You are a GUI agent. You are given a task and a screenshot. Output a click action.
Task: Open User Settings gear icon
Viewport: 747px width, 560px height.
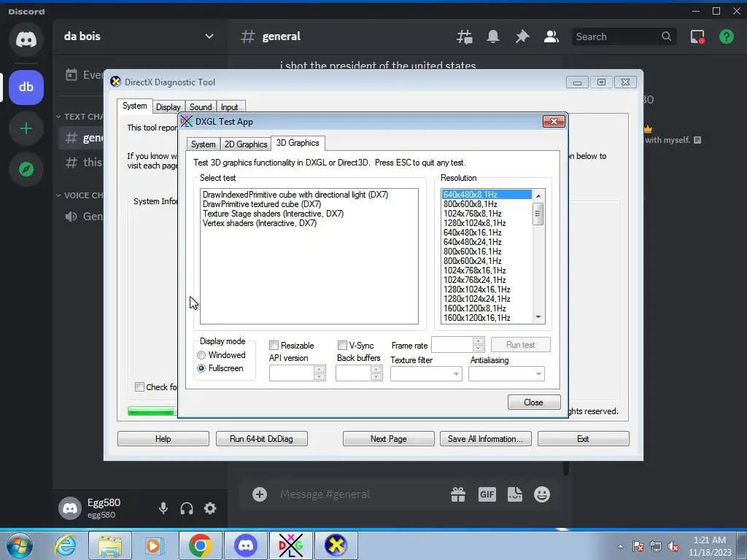point(210,508)
